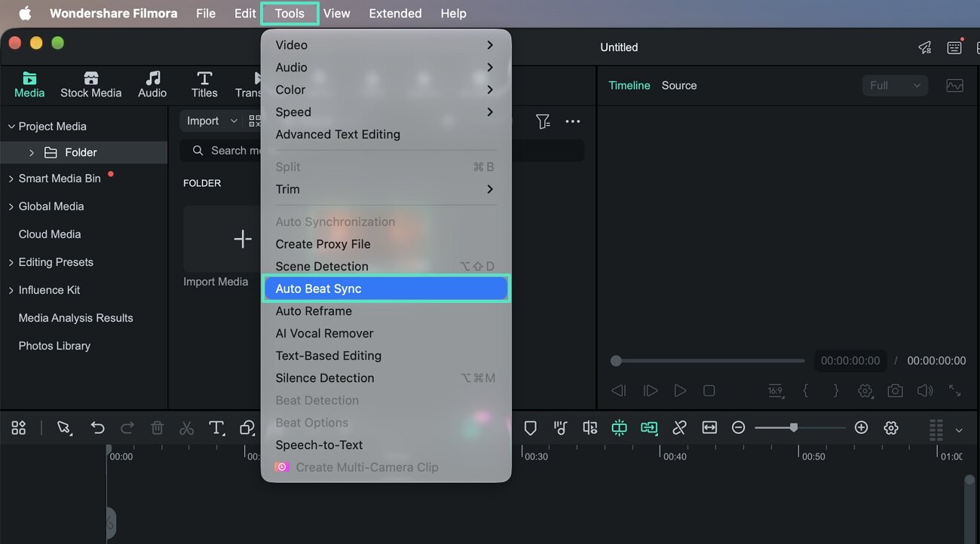
Task: Click the preview playback progress slider
Action: (710, 361)
